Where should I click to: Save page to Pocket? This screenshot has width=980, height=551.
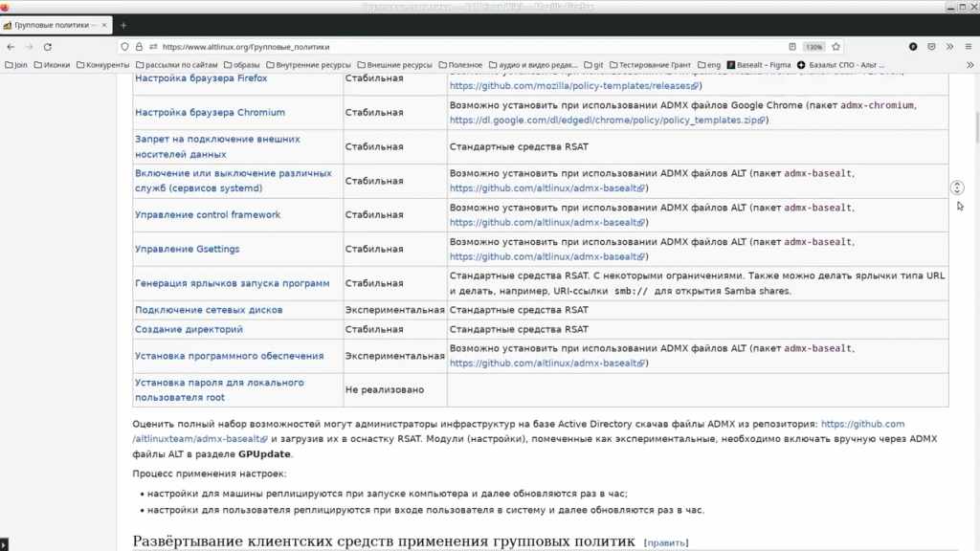(x=931, y=47)
